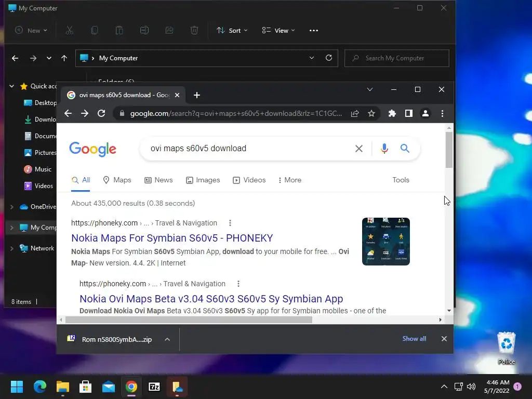This screenshot has height=399, width=532.
Task: Open Microsoft Store from taskbar
Action: click(x=86, y=387)
